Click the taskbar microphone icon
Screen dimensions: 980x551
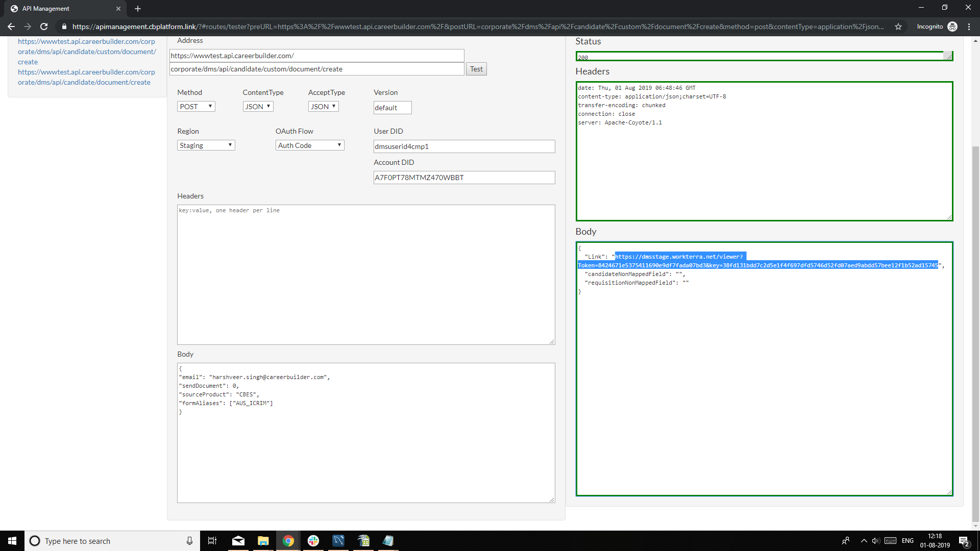pyautogui.click(x=189, y=541)
